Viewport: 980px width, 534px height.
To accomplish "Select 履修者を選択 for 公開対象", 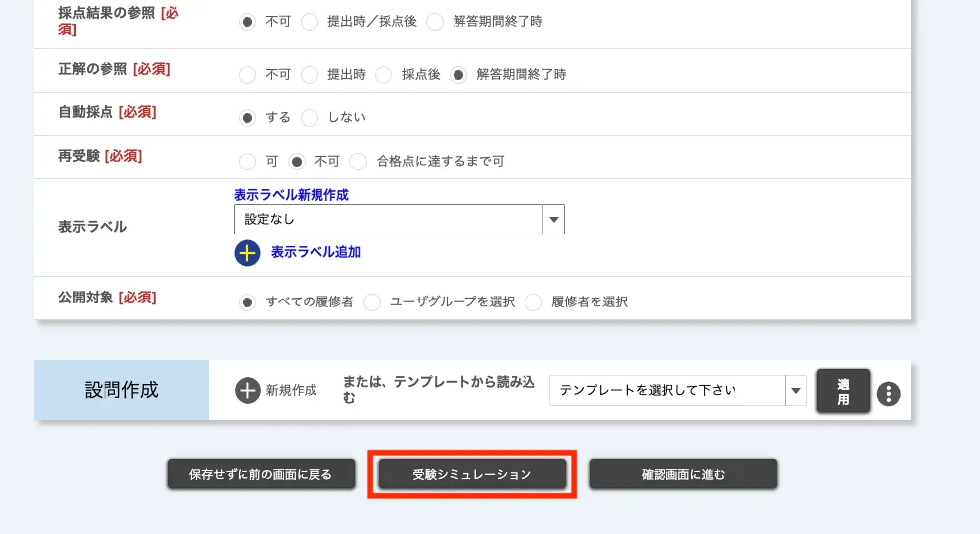I will [533, 302].
